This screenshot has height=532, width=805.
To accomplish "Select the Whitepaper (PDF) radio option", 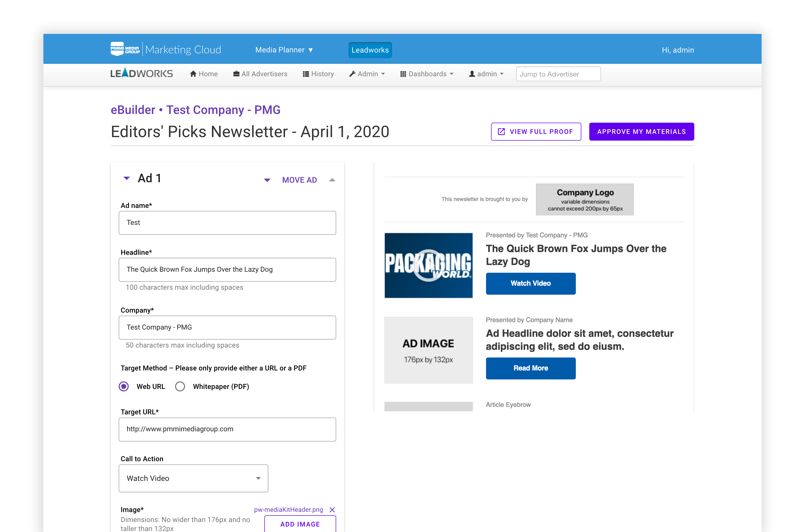I will (x=180, y=386).
